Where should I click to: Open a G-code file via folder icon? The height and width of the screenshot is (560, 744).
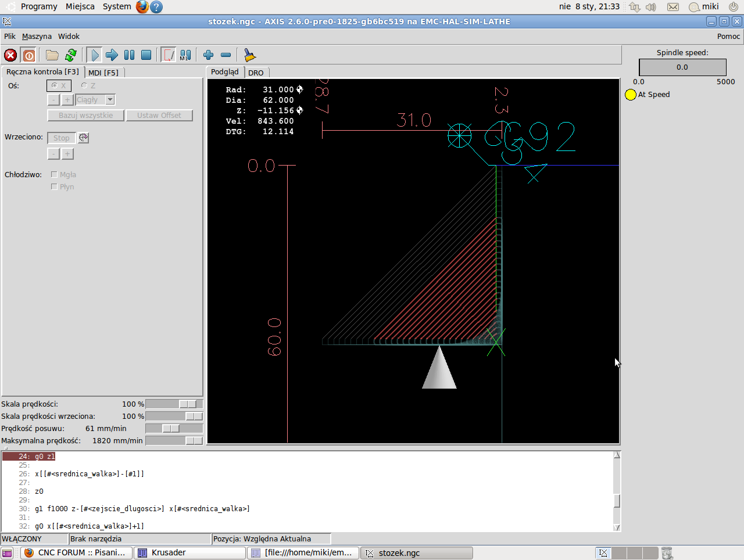(52, 55)
